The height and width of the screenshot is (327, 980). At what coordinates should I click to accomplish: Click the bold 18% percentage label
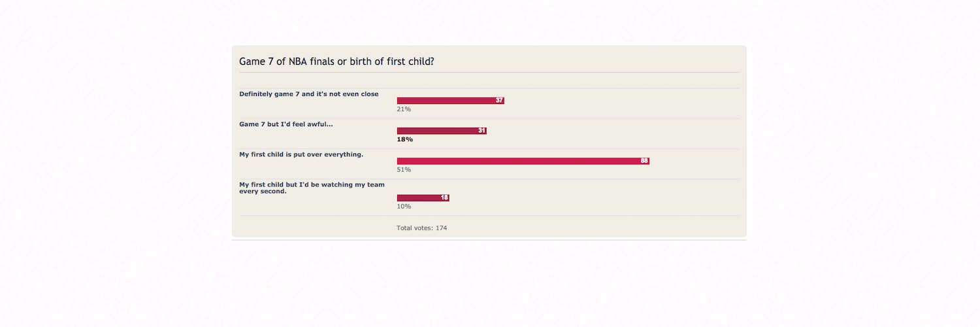[x=405, y=139]
